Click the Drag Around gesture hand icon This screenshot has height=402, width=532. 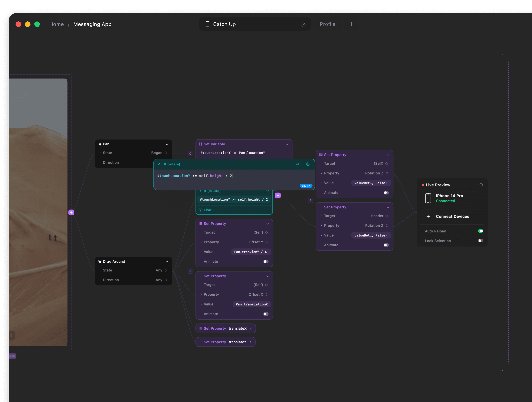99,261
